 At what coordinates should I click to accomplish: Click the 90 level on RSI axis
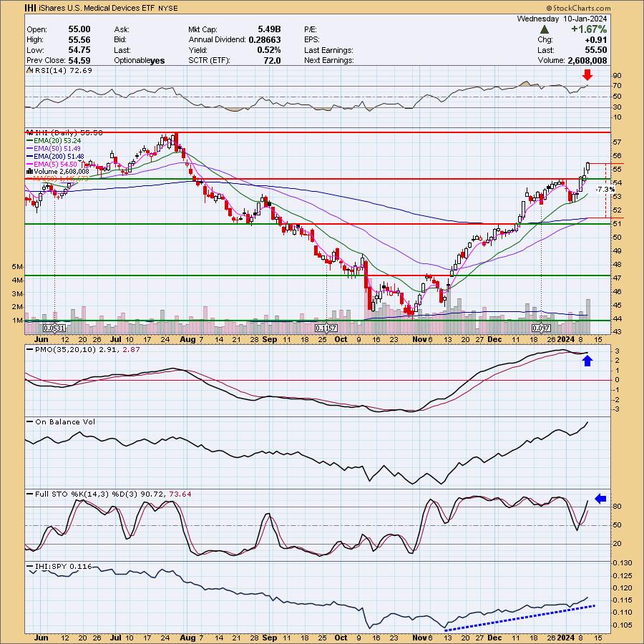[617, 76]
